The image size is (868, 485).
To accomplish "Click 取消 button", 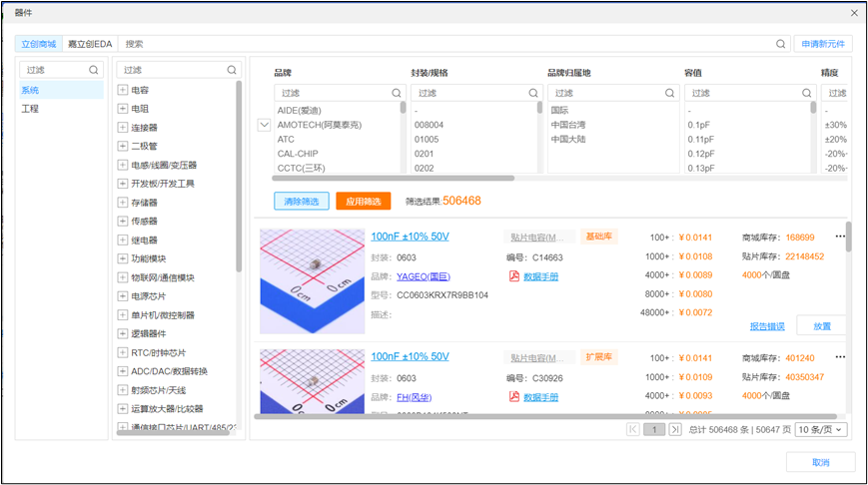I will coord(820,462).
